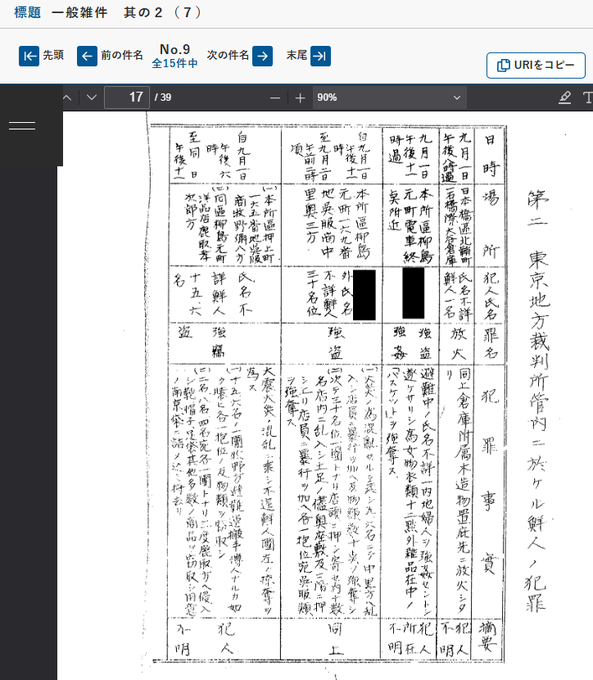593x680 pixels.
Task: Click the / 39 total pages label
Action: (x=163, y=98)
